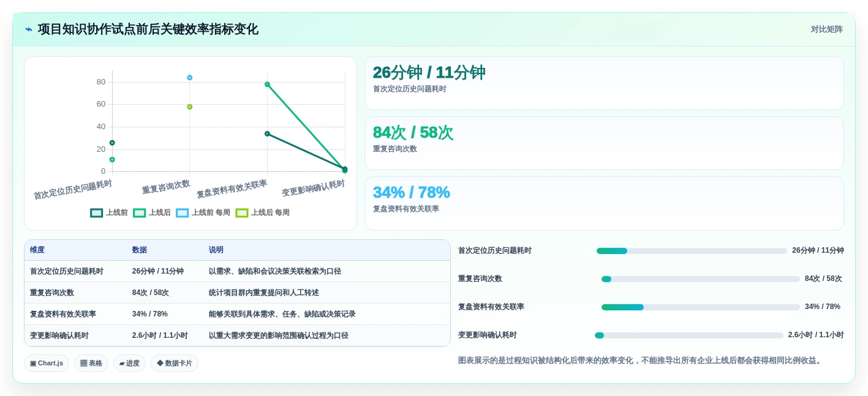Click the 84次 / 58次 data card value

[x=413, y=133]
